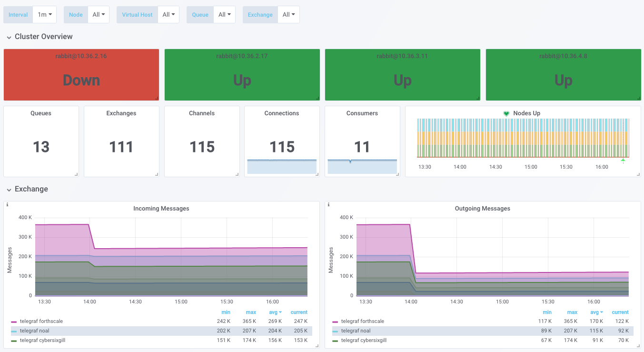
Task: Open the info icon on Incoming Messages panel
Action: click(x=7, y=204)
